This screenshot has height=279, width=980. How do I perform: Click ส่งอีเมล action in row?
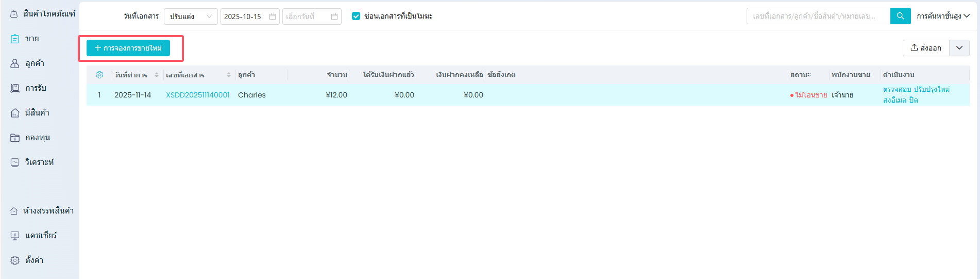coord(894,100)
